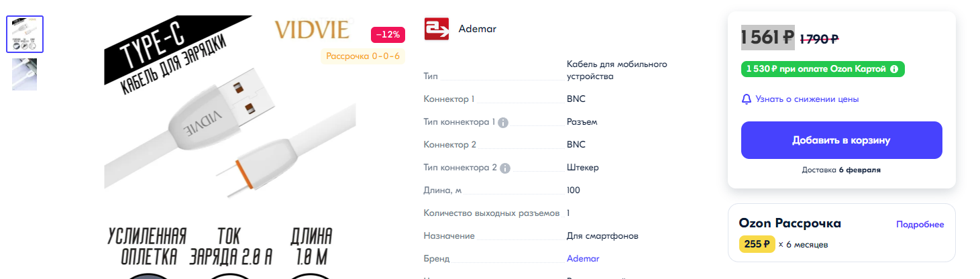Click the × 6 месяцев text

click(x=803, y=245)
